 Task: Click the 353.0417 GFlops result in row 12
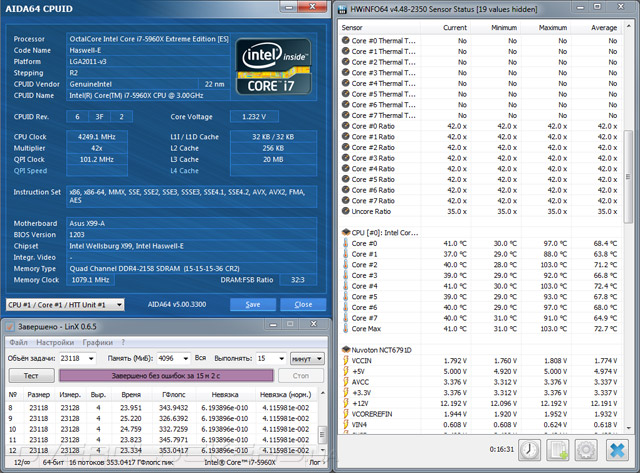click(x=174, y=450)
